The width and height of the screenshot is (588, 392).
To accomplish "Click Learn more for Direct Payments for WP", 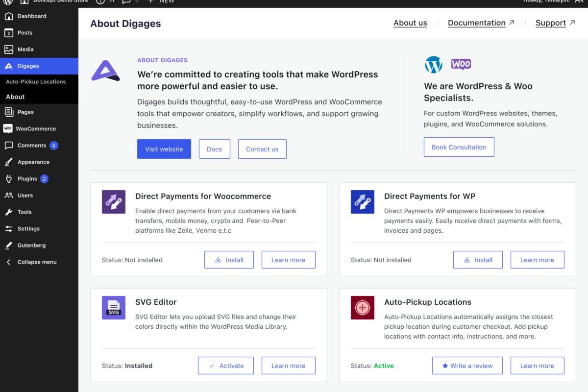I will click(x=537, y=260).
